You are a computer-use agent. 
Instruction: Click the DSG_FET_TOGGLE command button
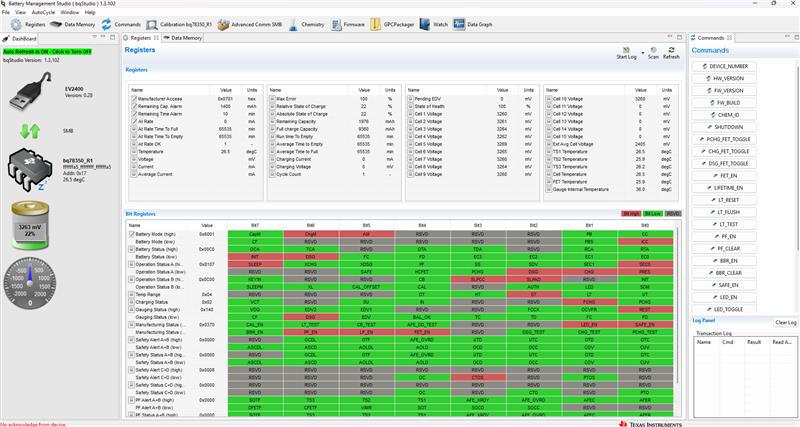724,164
